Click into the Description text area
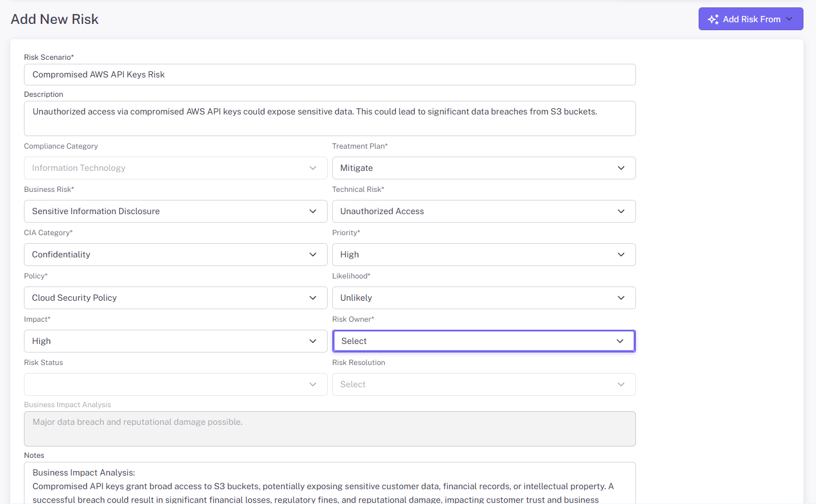Viewport: 816px width, 504px height. (x=329, y=118)
